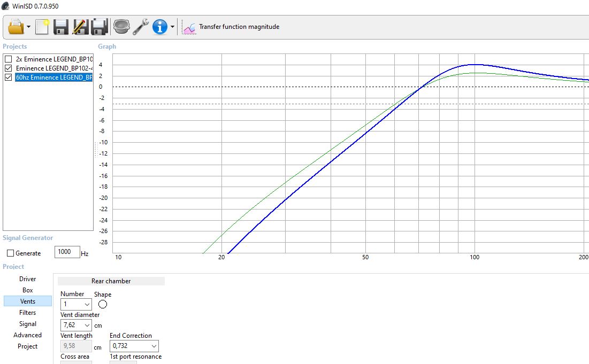Select the Vents tab
Image resolution: width=589 pixels, height=364 pixels.
click(28, 301)
